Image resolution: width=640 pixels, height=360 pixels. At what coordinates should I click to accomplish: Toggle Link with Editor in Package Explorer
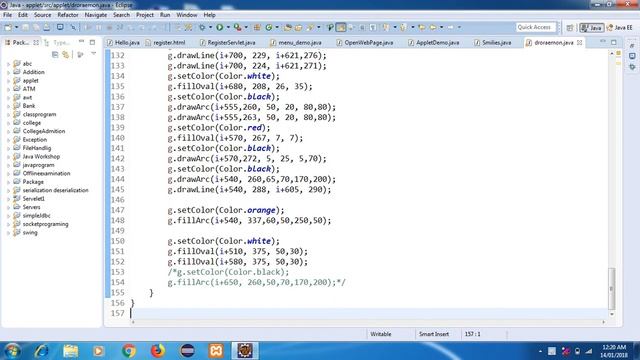(x=65, y=55)
